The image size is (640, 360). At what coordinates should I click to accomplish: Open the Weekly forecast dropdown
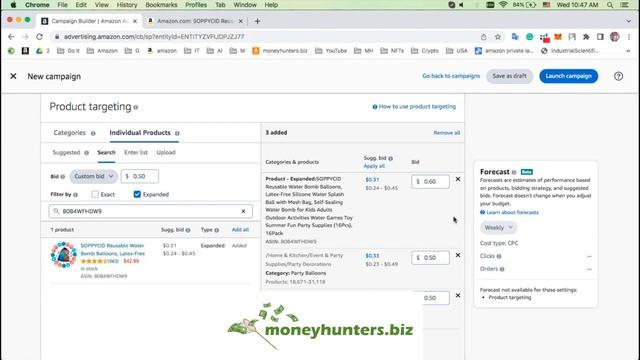pos(498,228)
